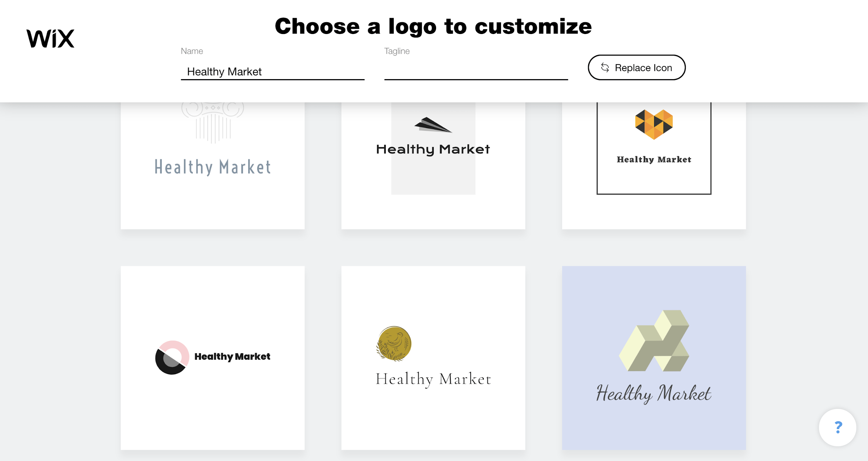The height and width of the screenshot is (461, 868).
Task: Click the Wix logo
Action: [50, 38]
